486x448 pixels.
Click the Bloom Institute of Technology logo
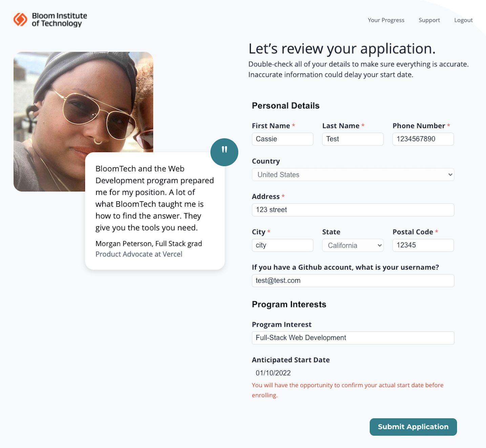pos(50,20)
